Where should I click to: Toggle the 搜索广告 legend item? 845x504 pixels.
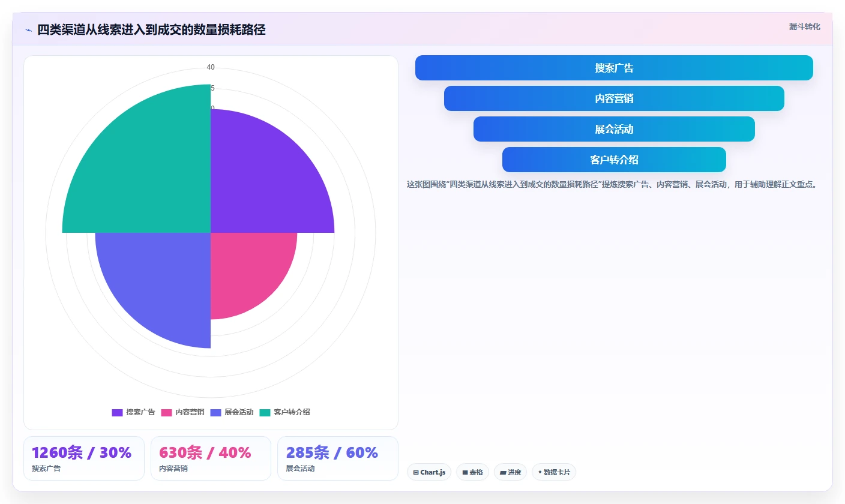133,412
